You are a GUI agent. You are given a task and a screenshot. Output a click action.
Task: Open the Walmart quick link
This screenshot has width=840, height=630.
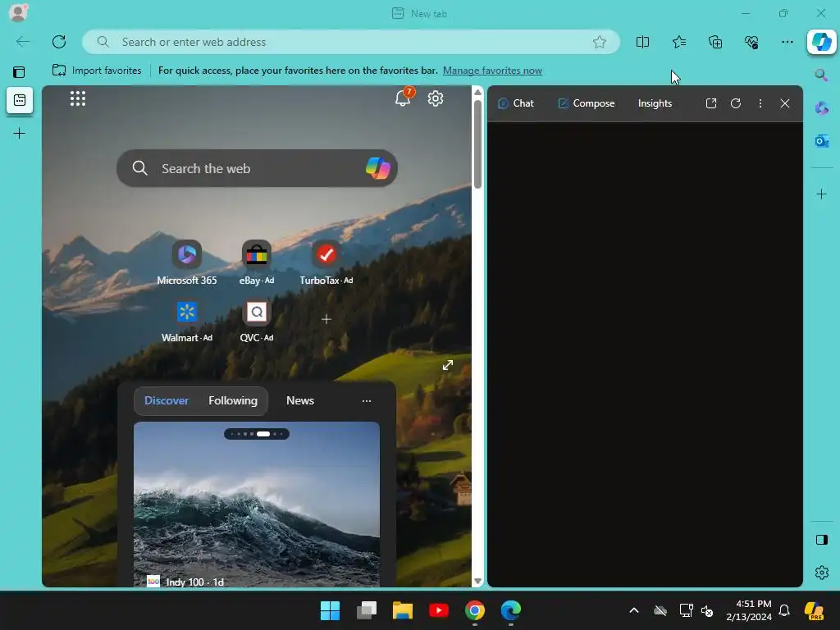tap(187, 321)
